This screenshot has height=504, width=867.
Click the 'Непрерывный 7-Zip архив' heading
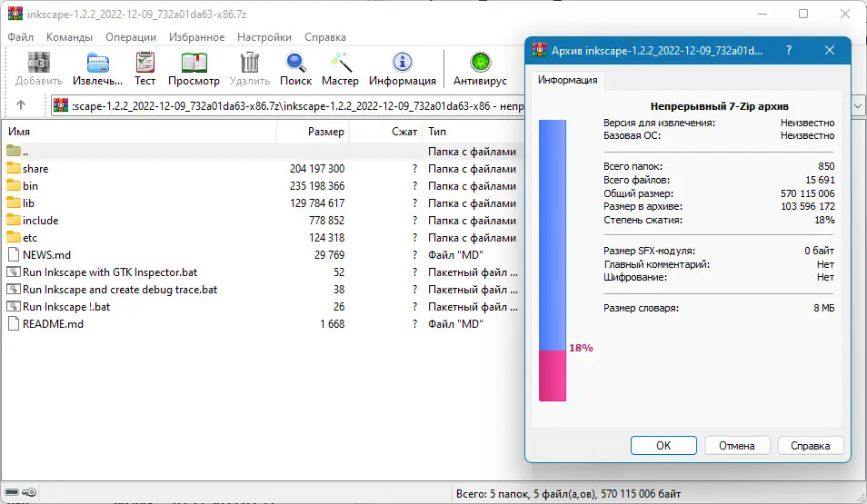(720, 106)
